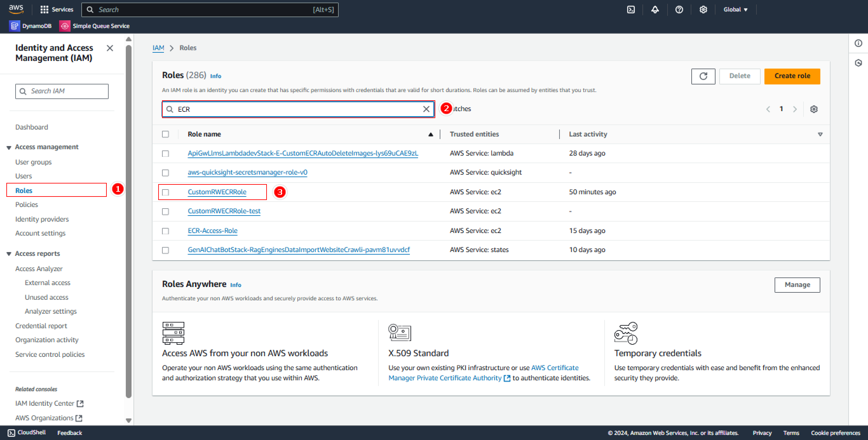Check the CustomRWECRRole checkbox
The height and width of the screenshot is (440, 868).
(x=165, y=192)
